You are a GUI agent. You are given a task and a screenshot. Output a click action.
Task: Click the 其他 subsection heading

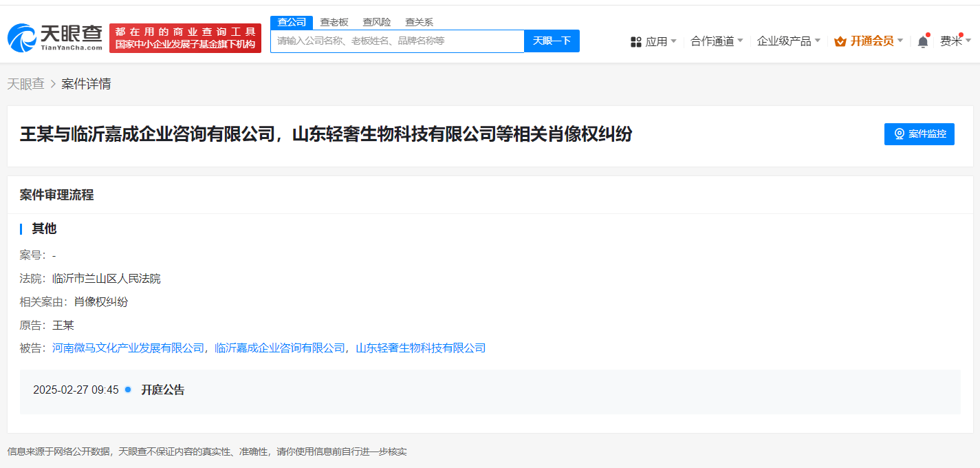pyautogui.click(x=44, y=228)
